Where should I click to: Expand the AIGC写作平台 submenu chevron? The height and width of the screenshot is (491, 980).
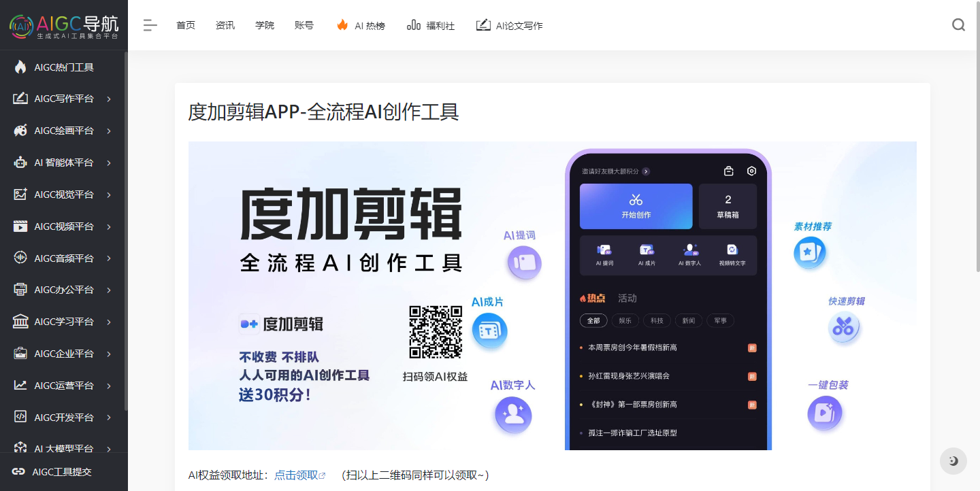point(109,99)
